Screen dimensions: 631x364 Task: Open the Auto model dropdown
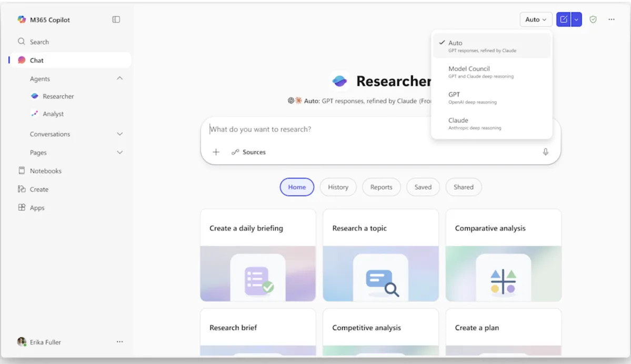pyautogui.click(x=536, y=19)
